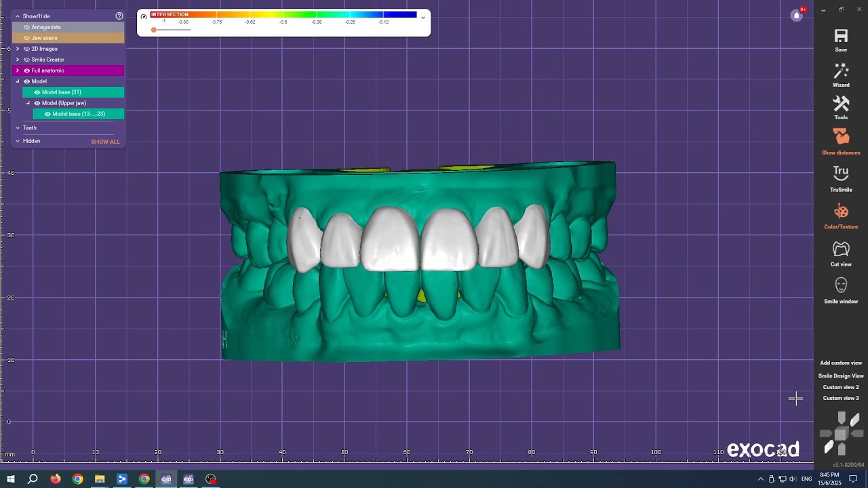The height and width of the screenshot is (488, 868).
Task: Click the INTERSECTION label
Action: pos(170,14)
